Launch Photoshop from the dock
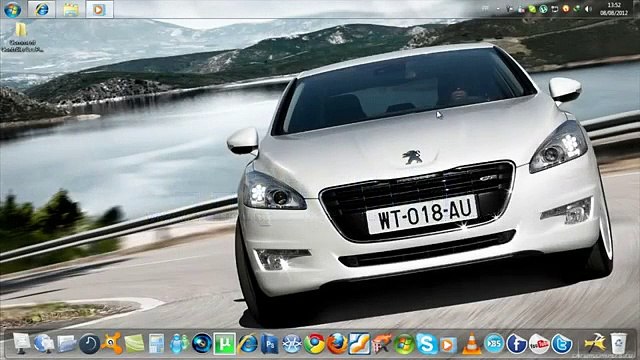 pyautogui.click(x=269, y=344)
